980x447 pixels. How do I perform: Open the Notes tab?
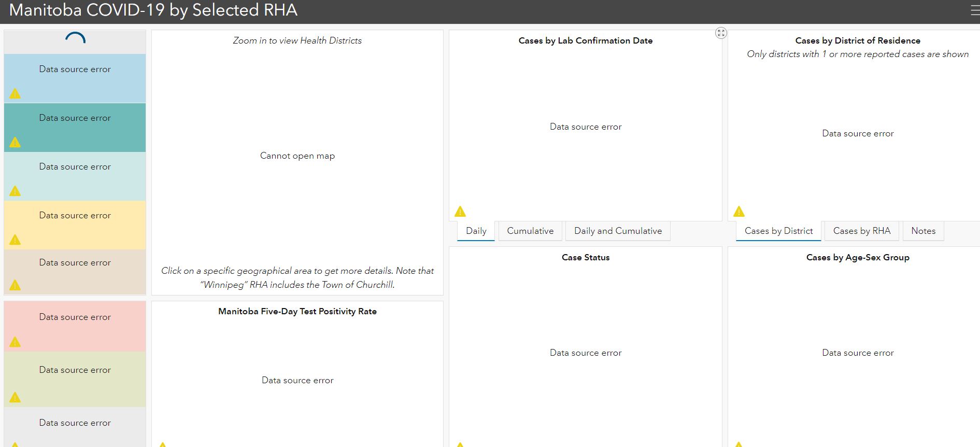pyautogui.click(x=923, y=231)
